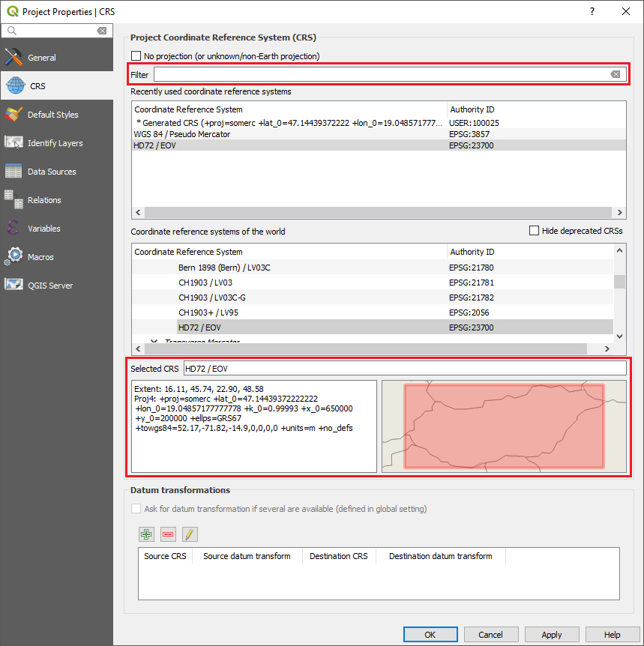Click right scroll arrow of world CRS list
This screenshot has width=644, height=646.
pos(607,348)
